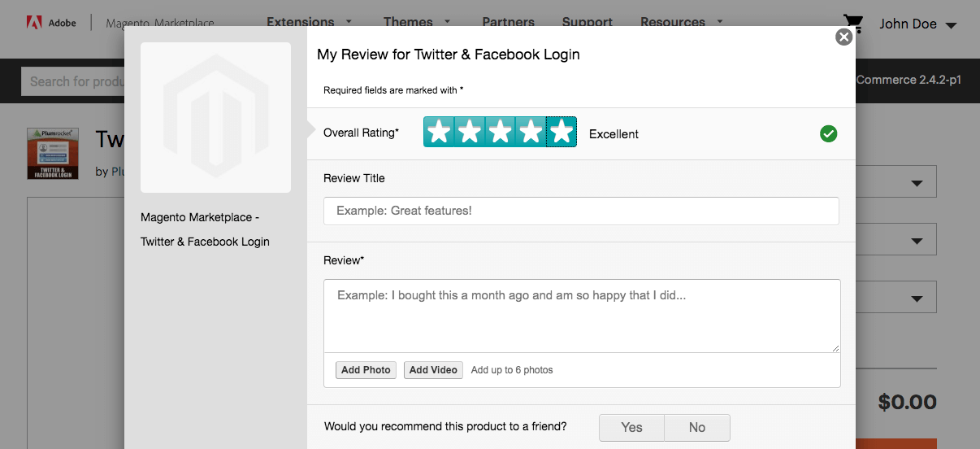The height and width of the screenshot is (449, 980).
Task: Open the Support menu item
Action: pyautogui.click(x=588, y=22)
